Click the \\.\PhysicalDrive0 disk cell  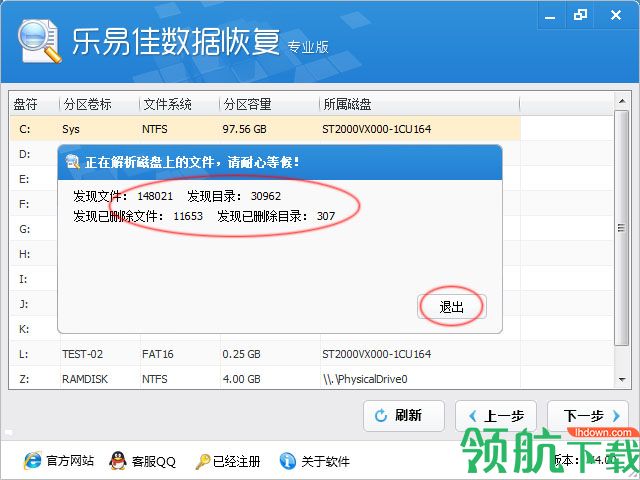click(365, 379)
